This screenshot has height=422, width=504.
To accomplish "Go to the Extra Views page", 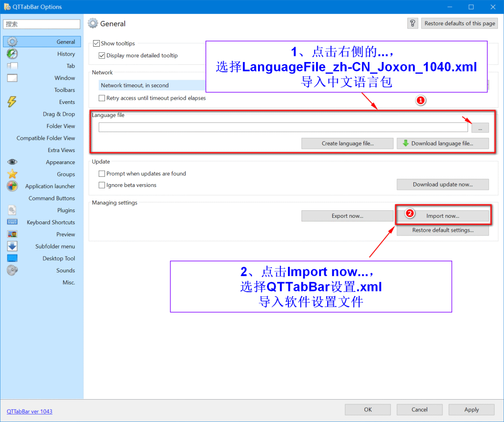I will point(61,150).
